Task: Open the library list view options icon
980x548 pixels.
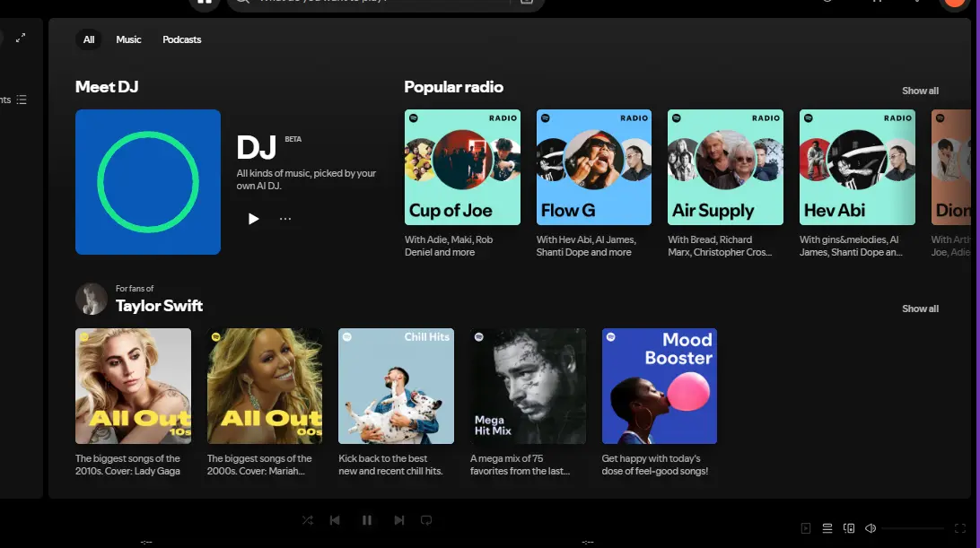Action: coord(22,100)
